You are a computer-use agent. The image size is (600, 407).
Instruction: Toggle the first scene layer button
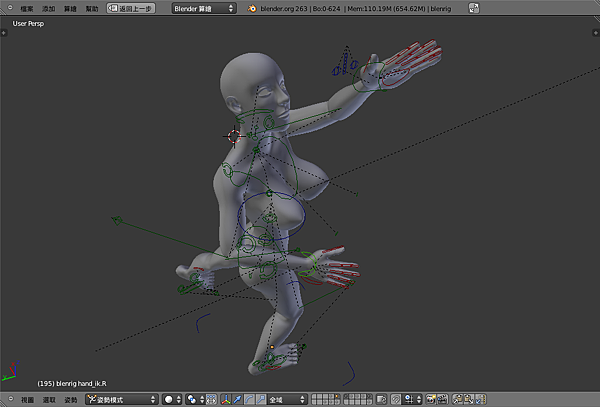314,396
